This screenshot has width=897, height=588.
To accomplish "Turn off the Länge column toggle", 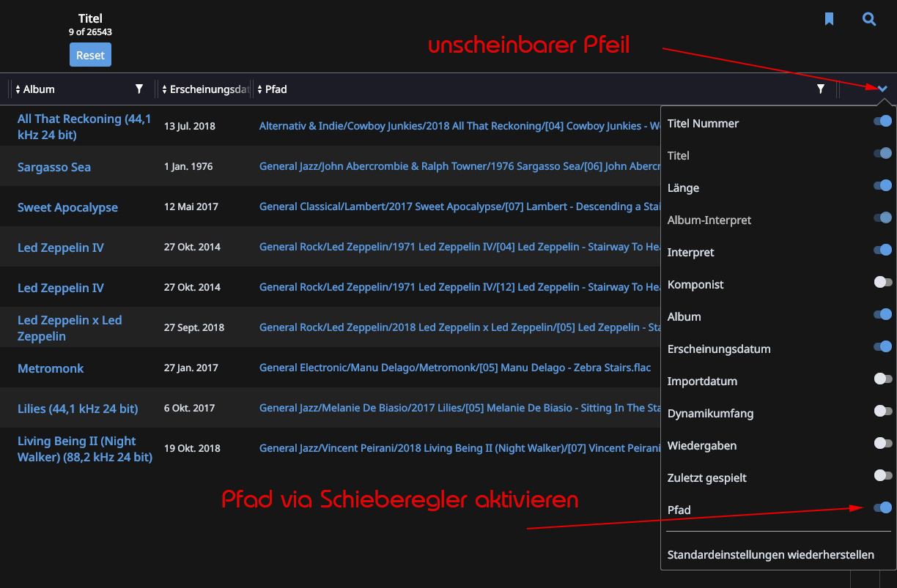I will pos(882,185).
